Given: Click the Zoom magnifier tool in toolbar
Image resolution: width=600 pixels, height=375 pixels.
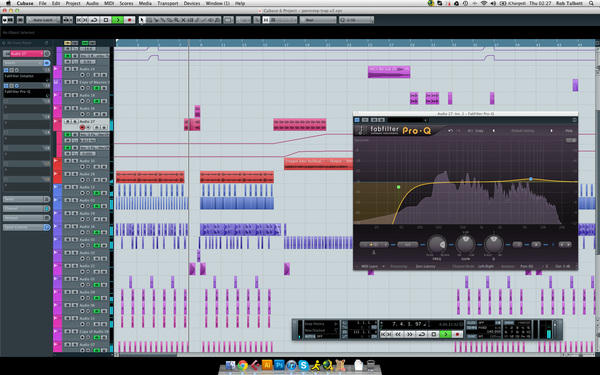Looking at the screenshot, I should tap(176, 20).
